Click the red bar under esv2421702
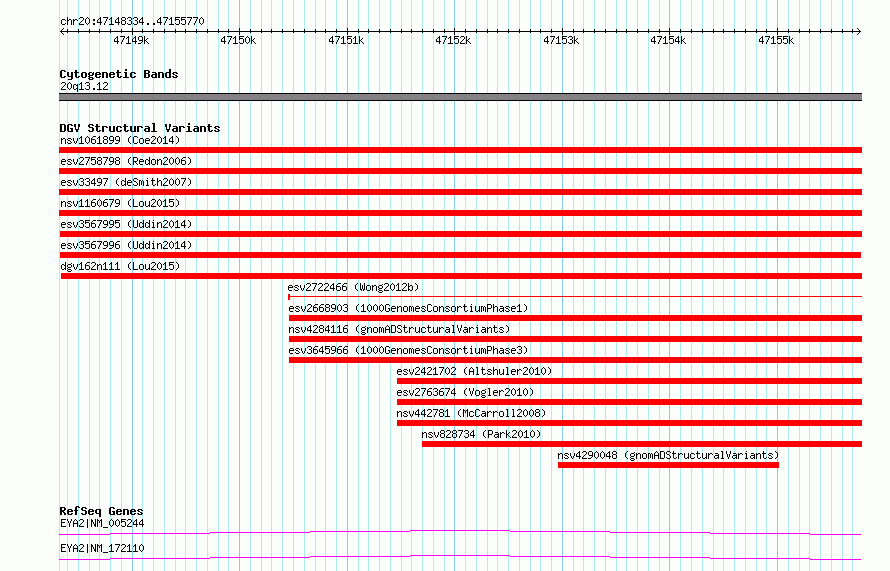The height and width of the screenshot is (571, 890). [x=629, y=381]
